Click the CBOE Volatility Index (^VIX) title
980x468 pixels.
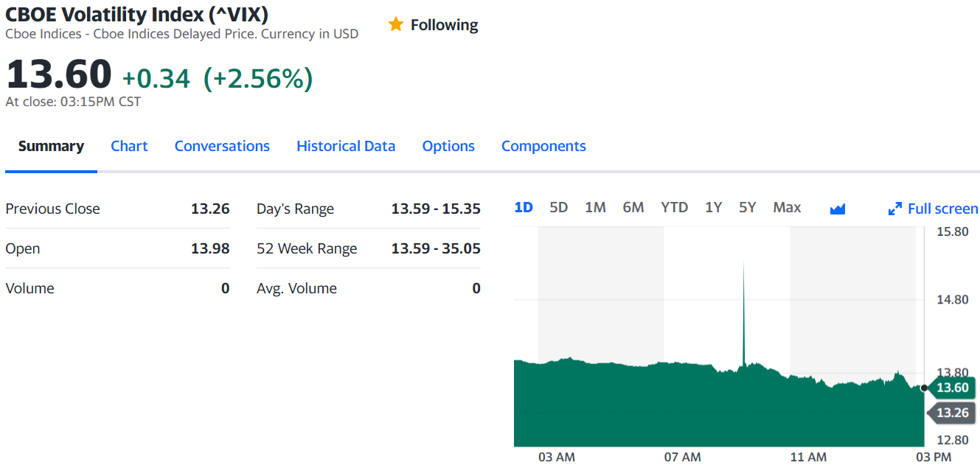(x=137, y=13)
